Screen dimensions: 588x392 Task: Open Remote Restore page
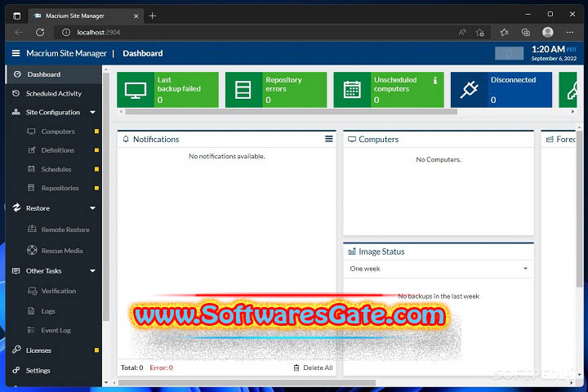(x=65, y=229)
